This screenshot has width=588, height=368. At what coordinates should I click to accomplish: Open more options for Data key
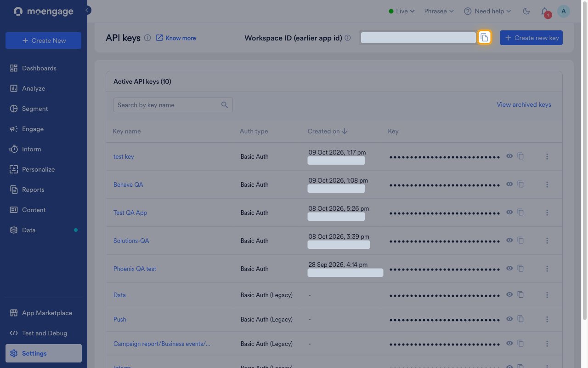547,295
